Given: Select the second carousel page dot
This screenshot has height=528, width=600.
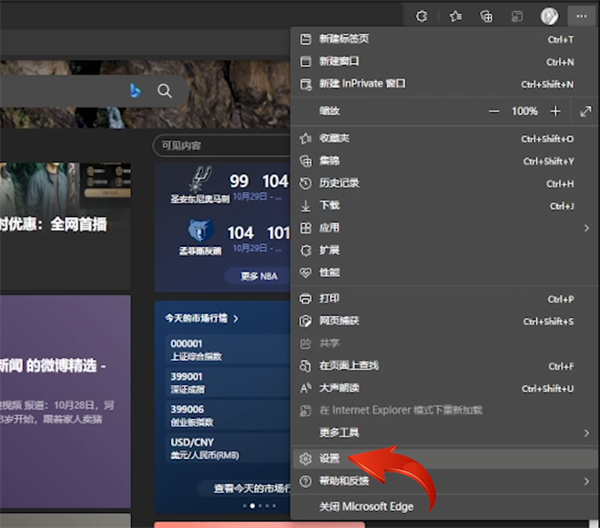Looking at the screenshot, I should (x=252, y=506).
